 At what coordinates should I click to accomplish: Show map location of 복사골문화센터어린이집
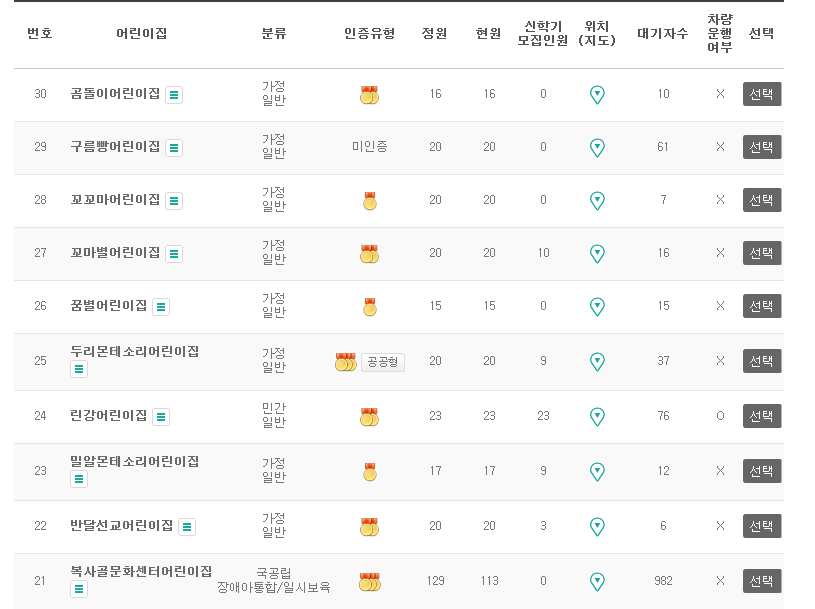click(x=598, y=581)
